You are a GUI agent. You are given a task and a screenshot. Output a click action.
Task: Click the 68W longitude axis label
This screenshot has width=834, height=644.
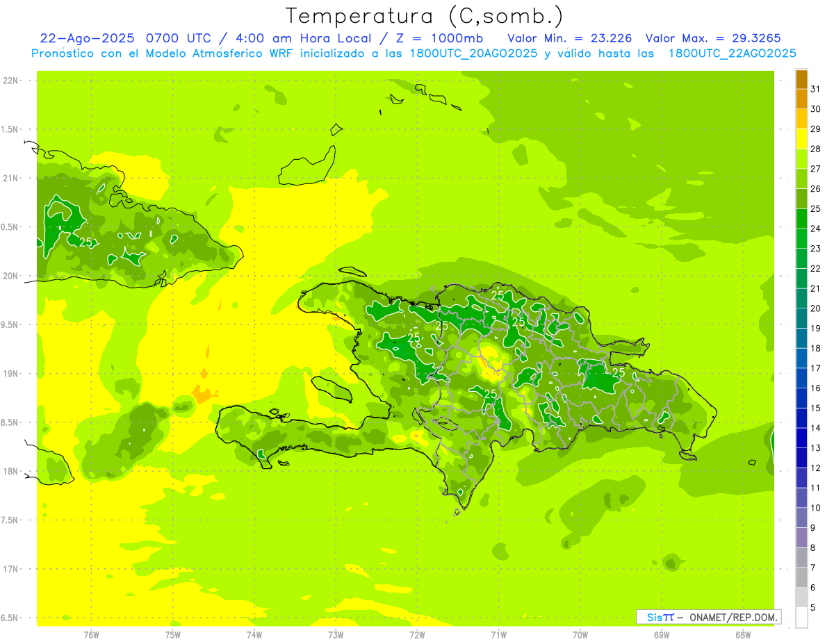coord(743,635)
